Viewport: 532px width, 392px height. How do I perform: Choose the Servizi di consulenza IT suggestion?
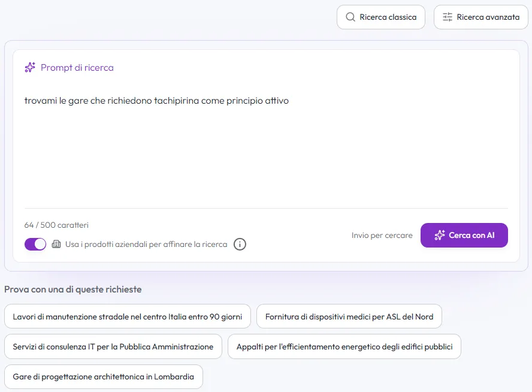113,346
